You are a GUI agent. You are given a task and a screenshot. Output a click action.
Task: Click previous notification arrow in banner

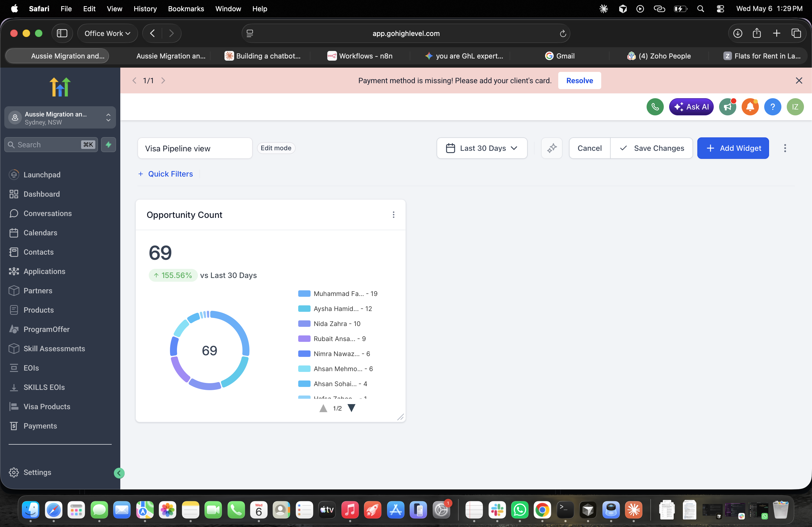[x=135, y=80]
